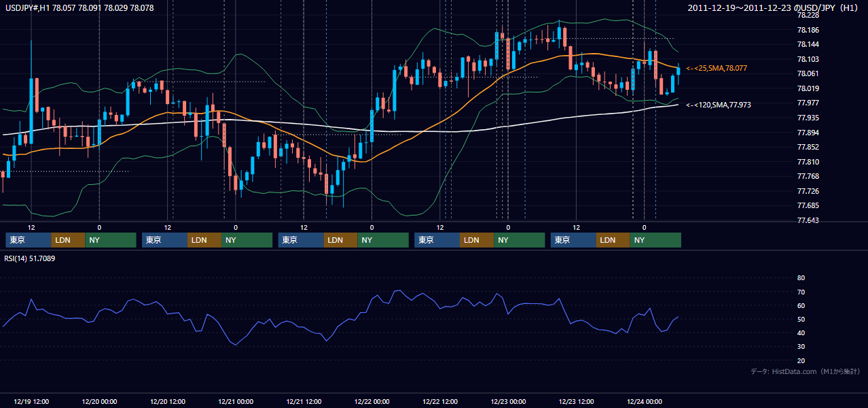Image resolution: width=868 pixels, height=408 pixels.
Task: Select the 12/23 12:00 time axis label
Action: coord(577,401)
